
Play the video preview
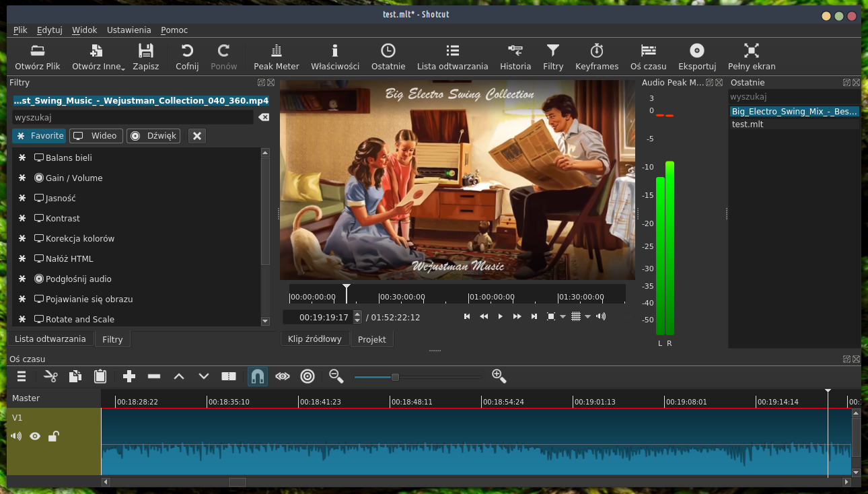[x=500, y=316]
